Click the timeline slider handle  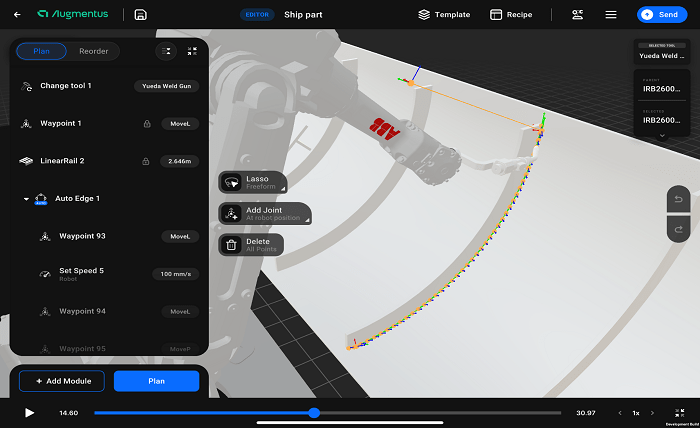[x=314, y=412]
